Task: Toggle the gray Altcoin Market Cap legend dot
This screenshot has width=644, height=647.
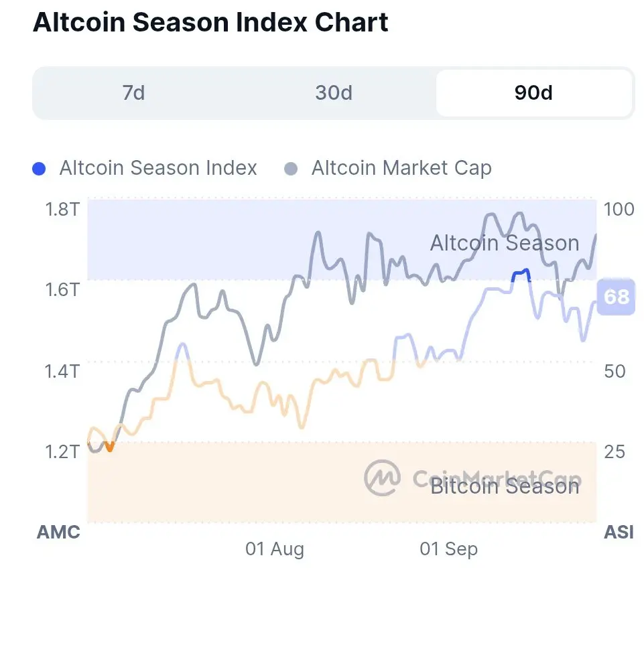Action: 291,168
